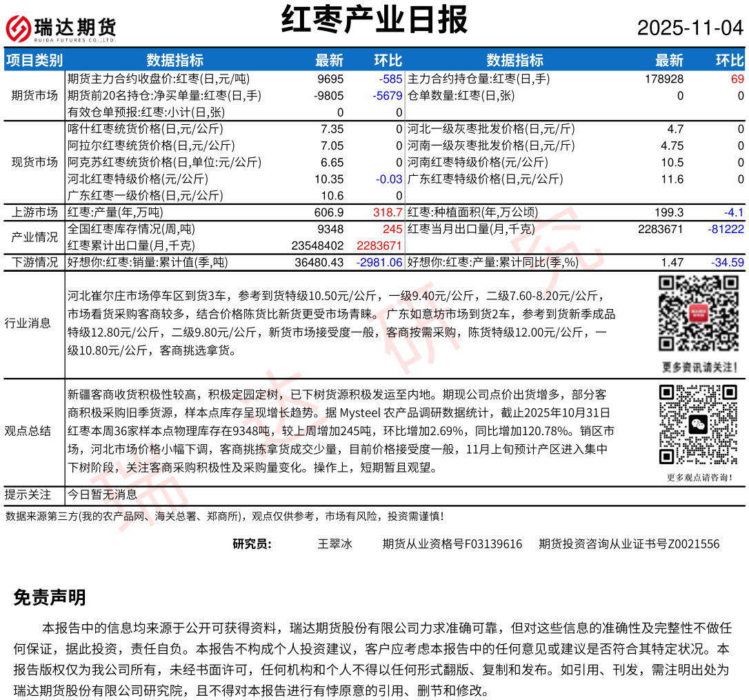Click the 9695 futures closing price value
This screenshot has height=700, width=749.
330,79
